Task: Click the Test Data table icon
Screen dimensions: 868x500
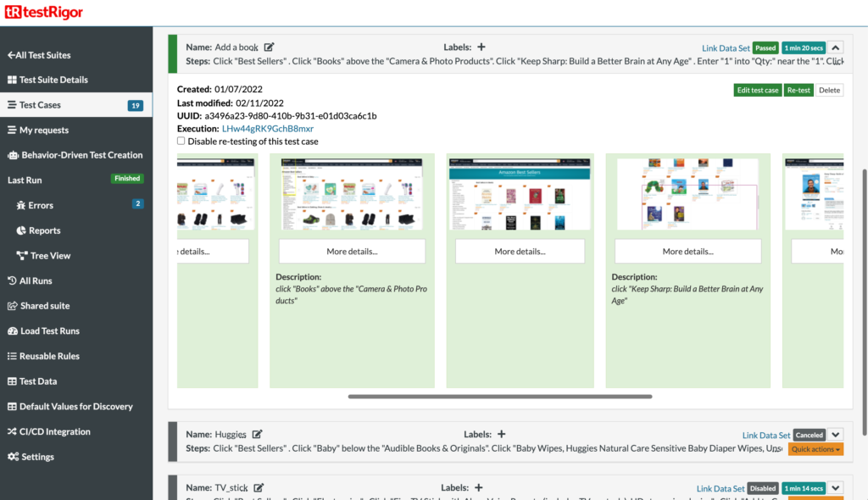Action: 12,381
